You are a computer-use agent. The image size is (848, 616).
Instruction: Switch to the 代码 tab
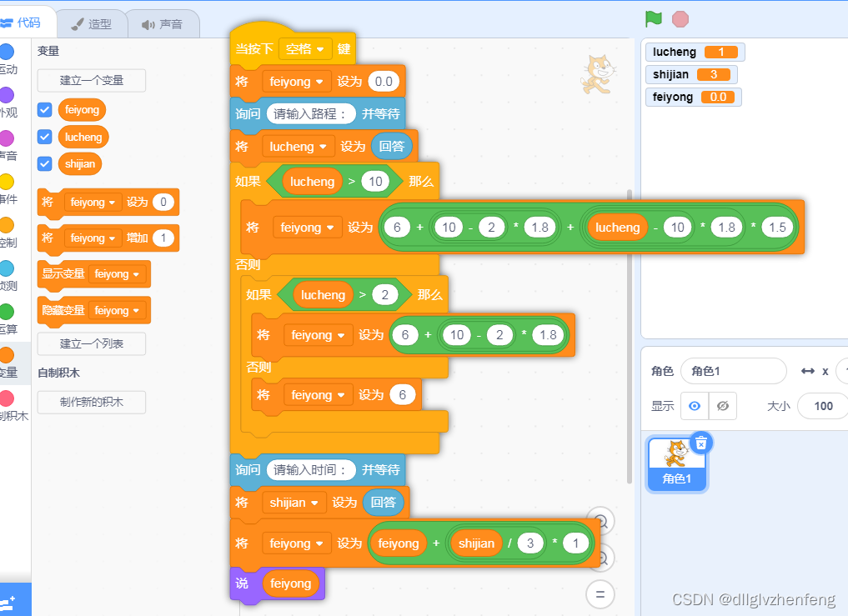coord(23,23)
